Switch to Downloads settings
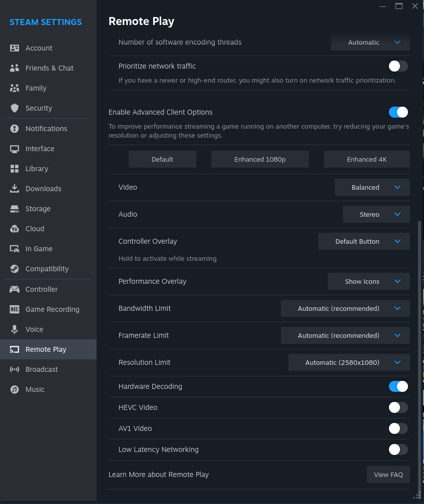Image resolution: width=424 pixels, height=504 pixels. (48, 189)
